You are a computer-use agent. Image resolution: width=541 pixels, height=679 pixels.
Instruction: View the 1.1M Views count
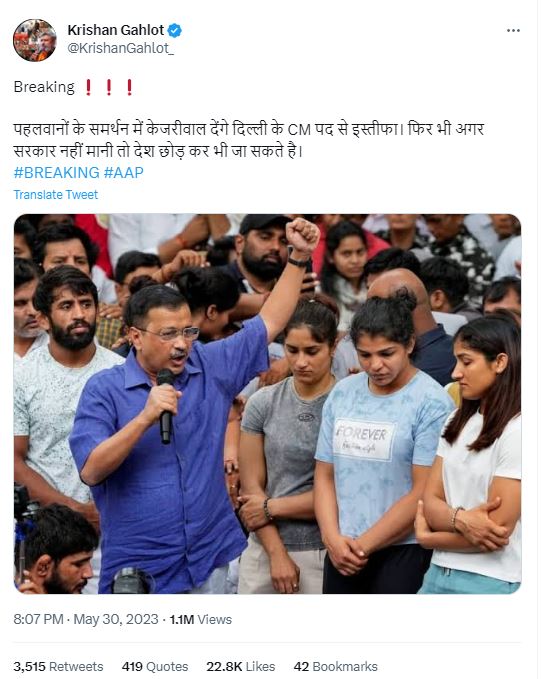point(201,619)
